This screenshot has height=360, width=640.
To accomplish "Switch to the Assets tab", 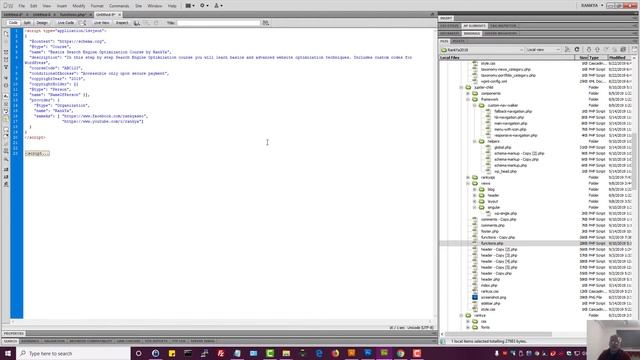I will (458, 41).
